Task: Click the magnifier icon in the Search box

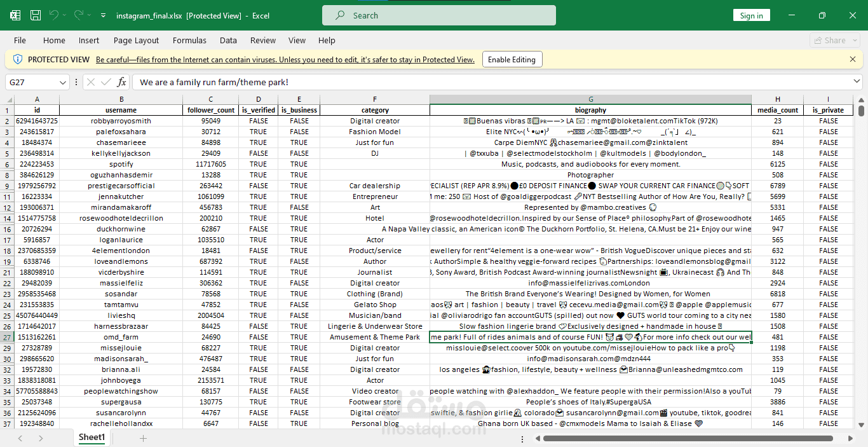Action: pyautogui.click(x=341, y=15)
